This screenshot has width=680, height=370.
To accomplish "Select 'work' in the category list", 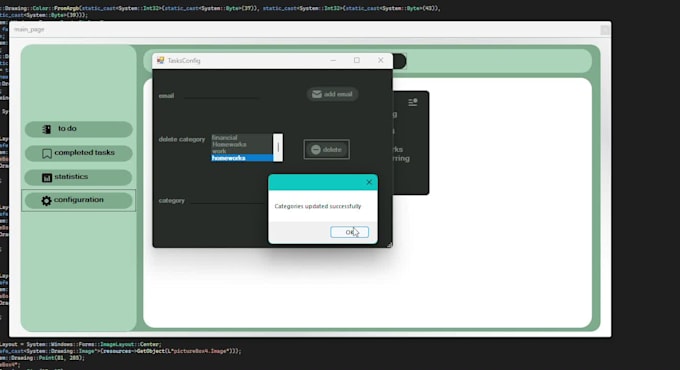I will (x=242, y=151).
